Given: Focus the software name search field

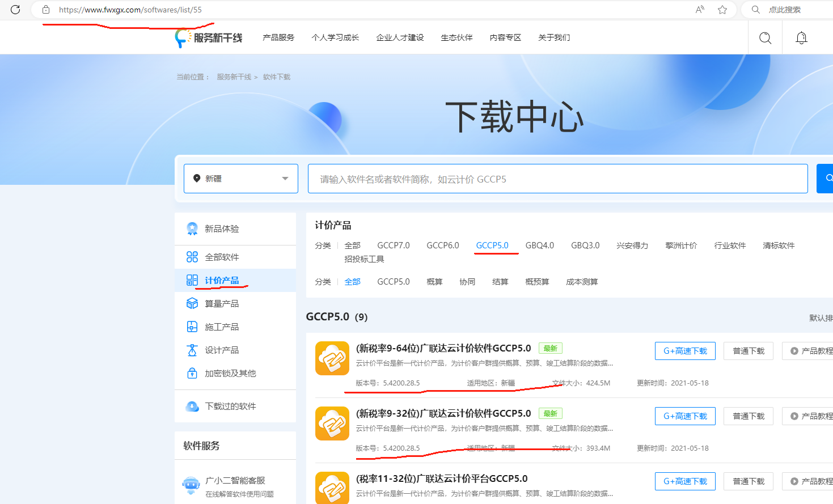Looking at the screenshot, I should pos(558,179).
